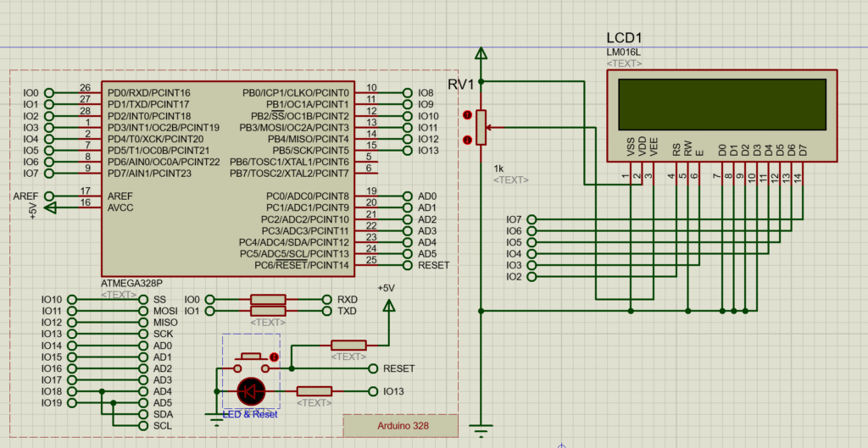The width and height of the screenshot is (868, 448).
Task: Click the PD0/RXD/PCINT16 pin label
Action: pyautogui.click(x=149, y=93)
